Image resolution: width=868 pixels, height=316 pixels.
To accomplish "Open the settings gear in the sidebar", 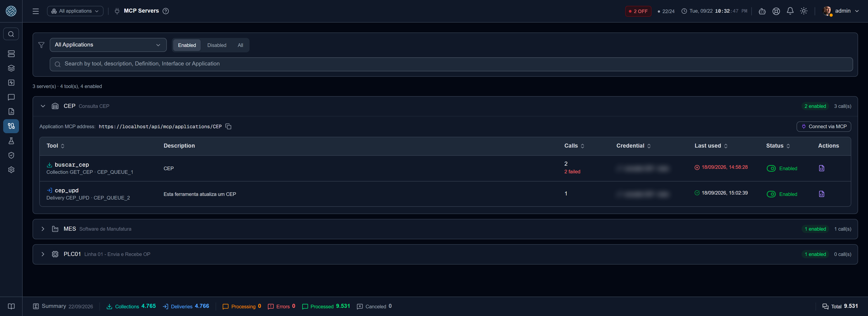I will (11, 170).
